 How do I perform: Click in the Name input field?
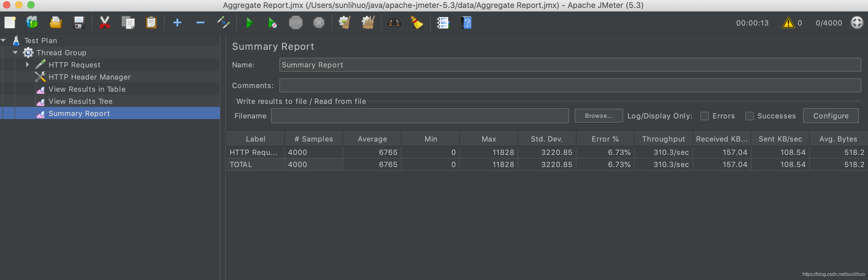tap(570, 65)
